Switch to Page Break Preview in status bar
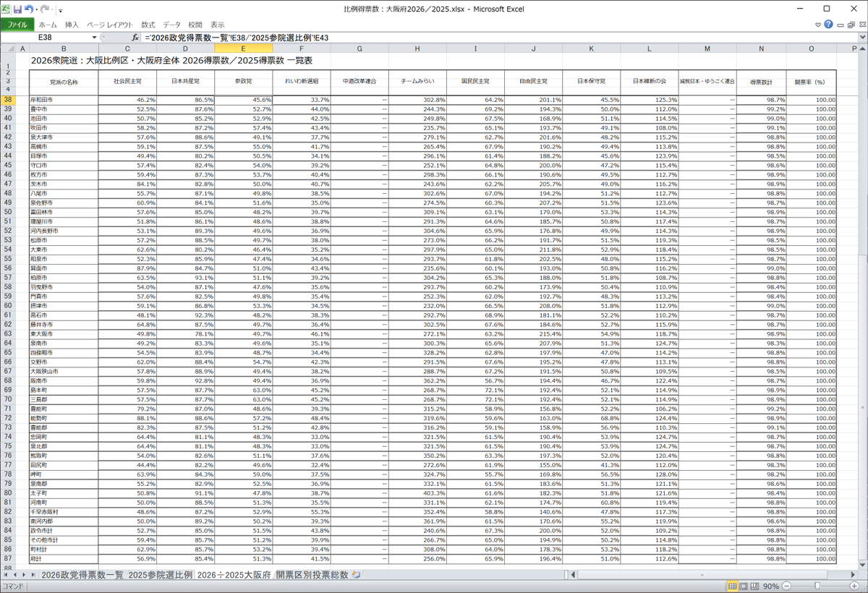This screenshot has height=593, width=868. (x=754, y=586)
